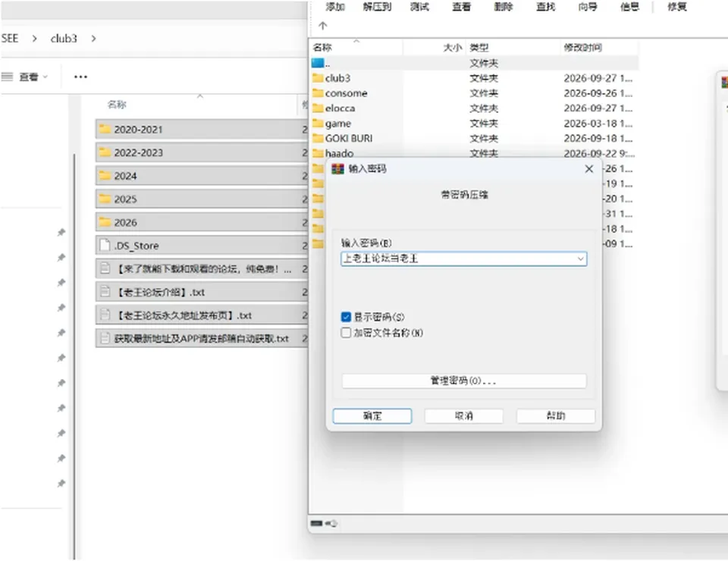Click 修复 in the WinRAR toolbar
This screenshot has width=728, height=561.
677,7
